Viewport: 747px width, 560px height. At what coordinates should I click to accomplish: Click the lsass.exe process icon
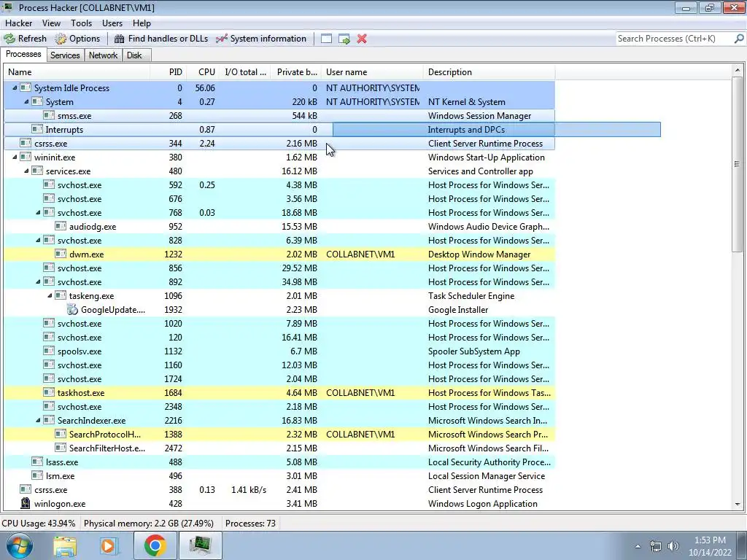[37, 462]
